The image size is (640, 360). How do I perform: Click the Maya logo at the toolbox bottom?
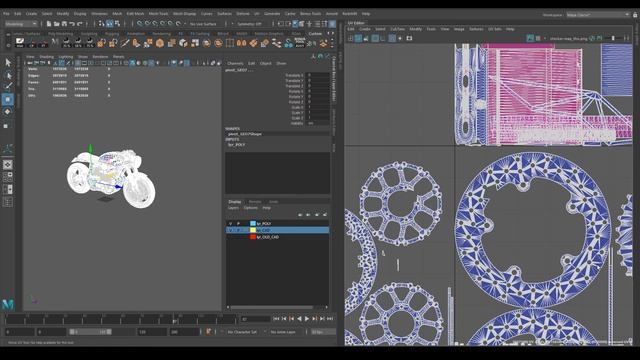click(x=8, y=304)
